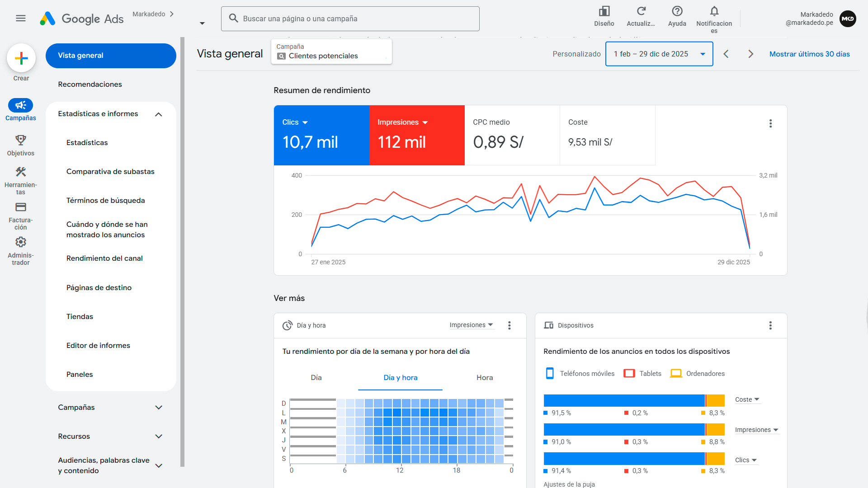
Task: Click the navigation hamburger menu
Action: coord(20,18)
